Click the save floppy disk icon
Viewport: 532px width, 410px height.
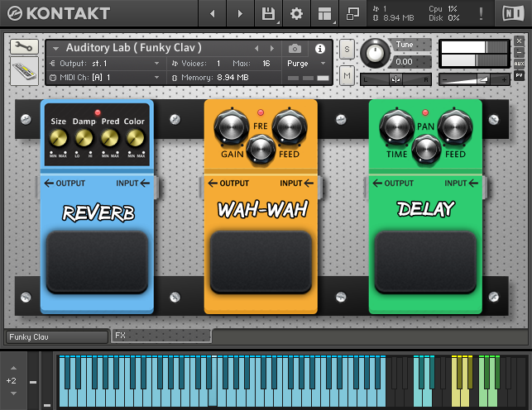[x=268, y=13]
